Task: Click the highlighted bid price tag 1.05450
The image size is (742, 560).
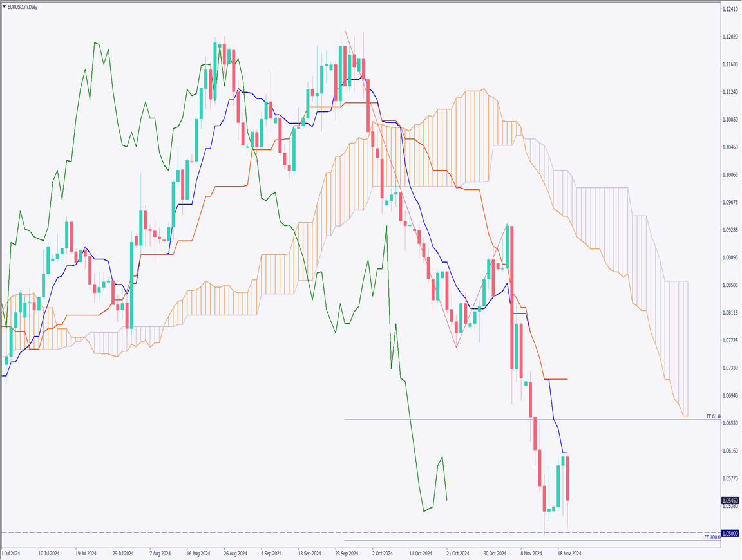Action: pos(731,499)
